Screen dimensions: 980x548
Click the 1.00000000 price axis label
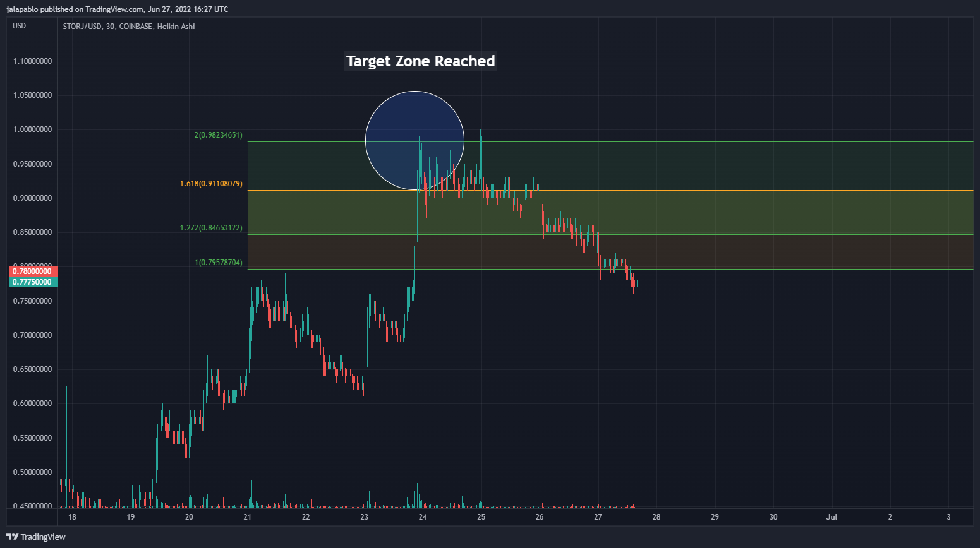32,129
